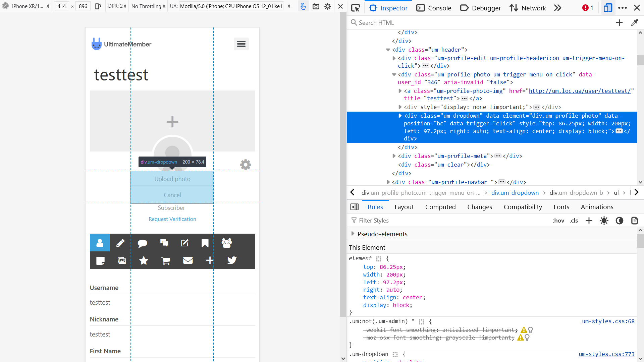The image size is (644, 362).
Task: Open the um-styles.css:773 source link
Action: coord(606,354)
